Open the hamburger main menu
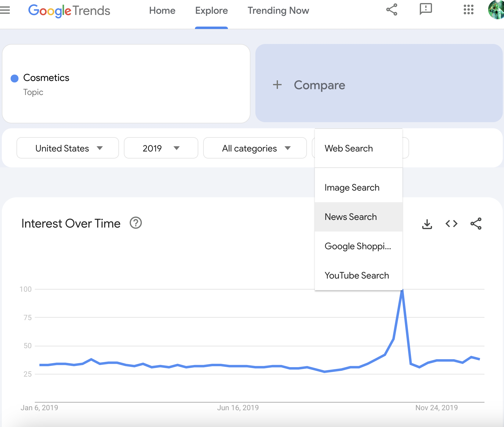The height and width of the screenshot is (427, 504). point(5,10)
